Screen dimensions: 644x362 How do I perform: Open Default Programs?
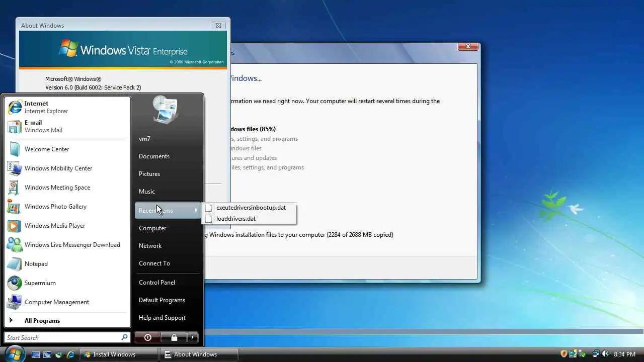click(168, 300)
